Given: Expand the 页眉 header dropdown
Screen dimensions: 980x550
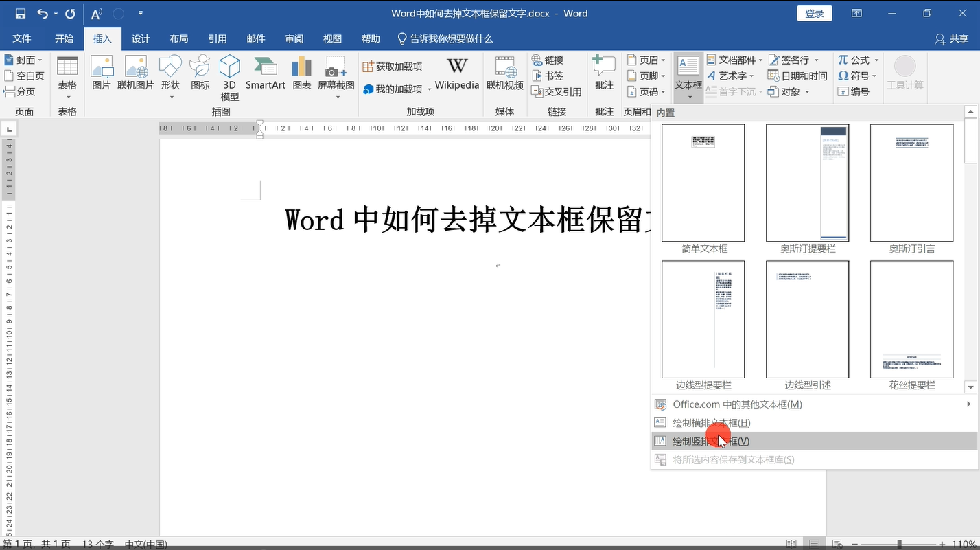Looking at the screenshot, I should point(646,60).
